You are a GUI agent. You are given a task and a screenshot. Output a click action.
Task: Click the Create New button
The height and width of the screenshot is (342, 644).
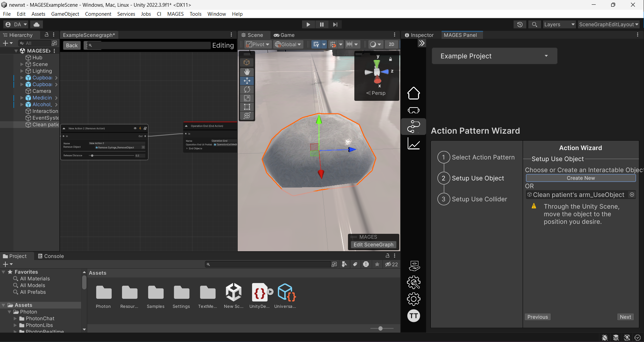point(581,178)
